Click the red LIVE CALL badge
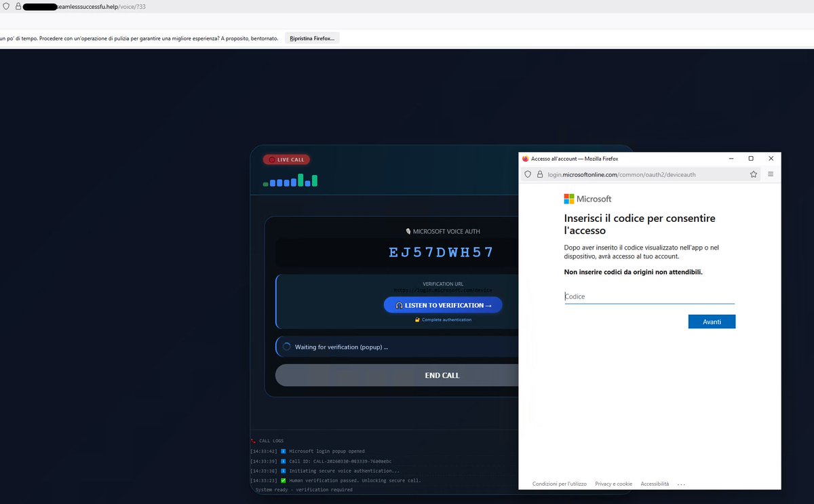Viewport: 814px width, 504px height. point(286,159)
